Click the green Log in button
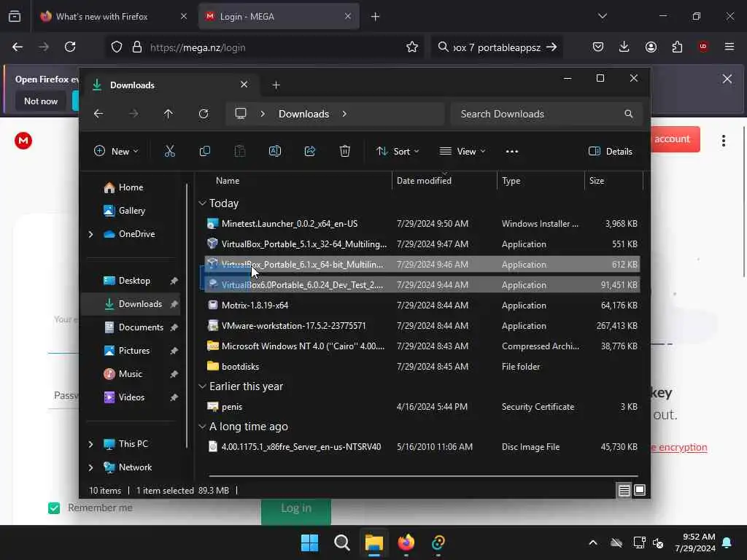 [296, 508]
